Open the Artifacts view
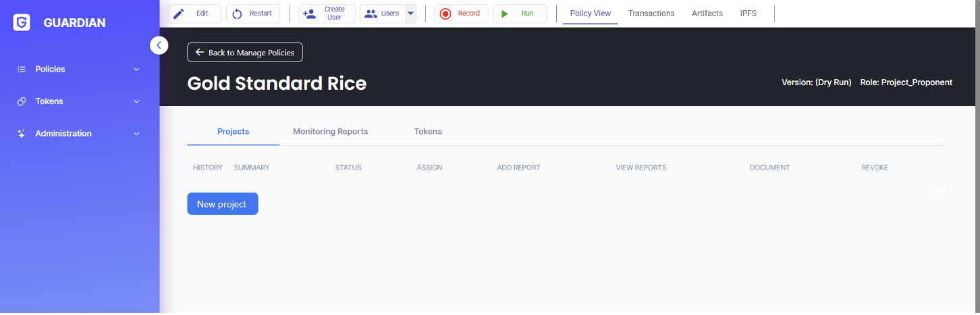 [x=707, y=14]
